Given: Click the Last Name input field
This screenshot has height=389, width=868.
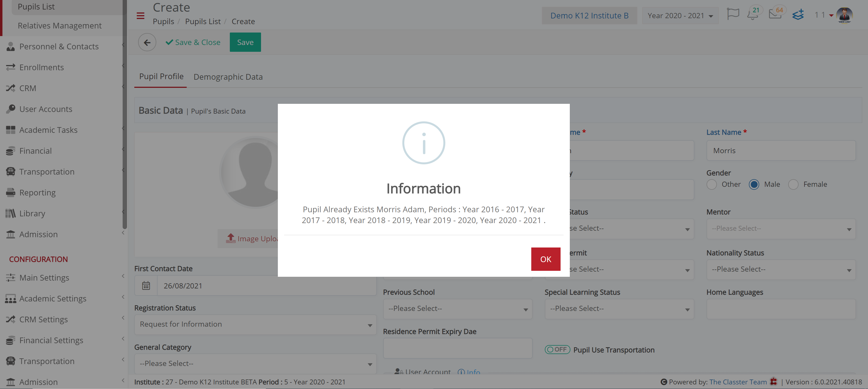Looking at the screenshot, I should (781, 150).
